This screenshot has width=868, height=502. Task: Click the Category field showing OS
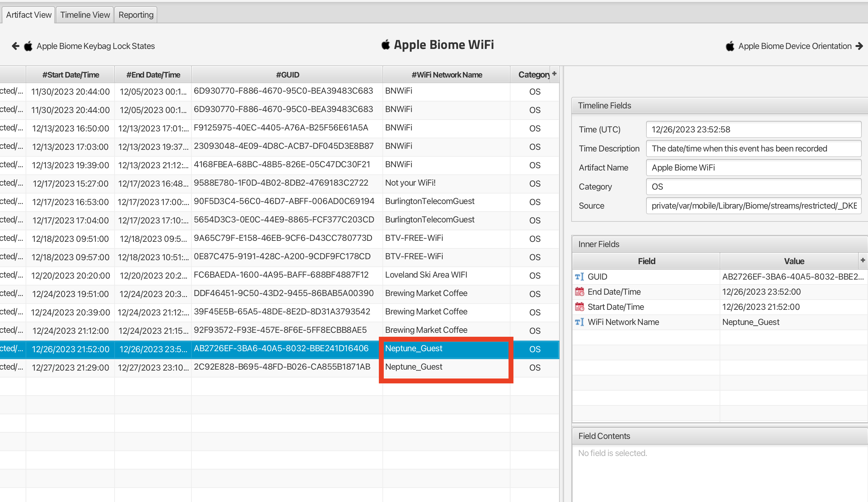coord(753,187)
